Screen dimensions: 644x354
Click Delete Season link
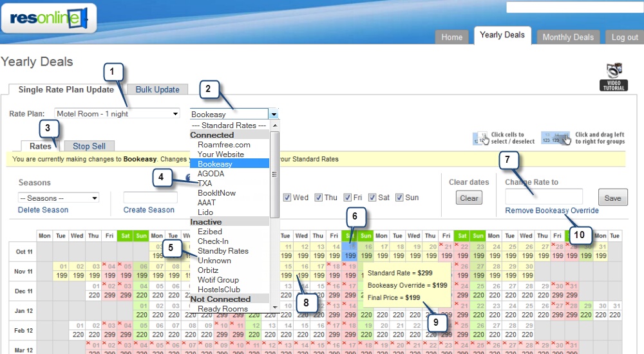[43, 210]
